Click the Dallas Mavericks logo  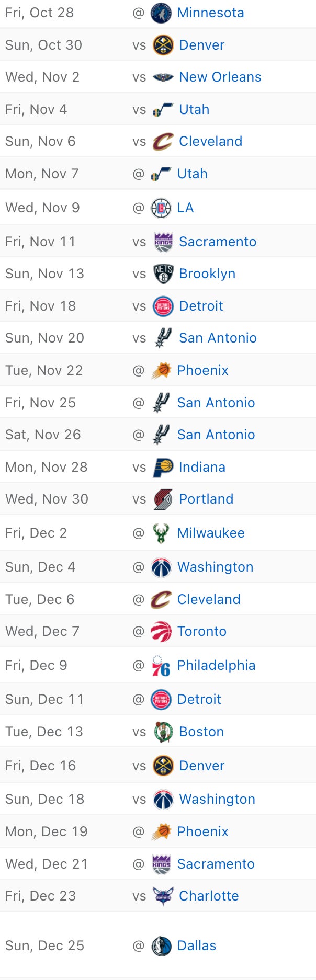(161, 946)
